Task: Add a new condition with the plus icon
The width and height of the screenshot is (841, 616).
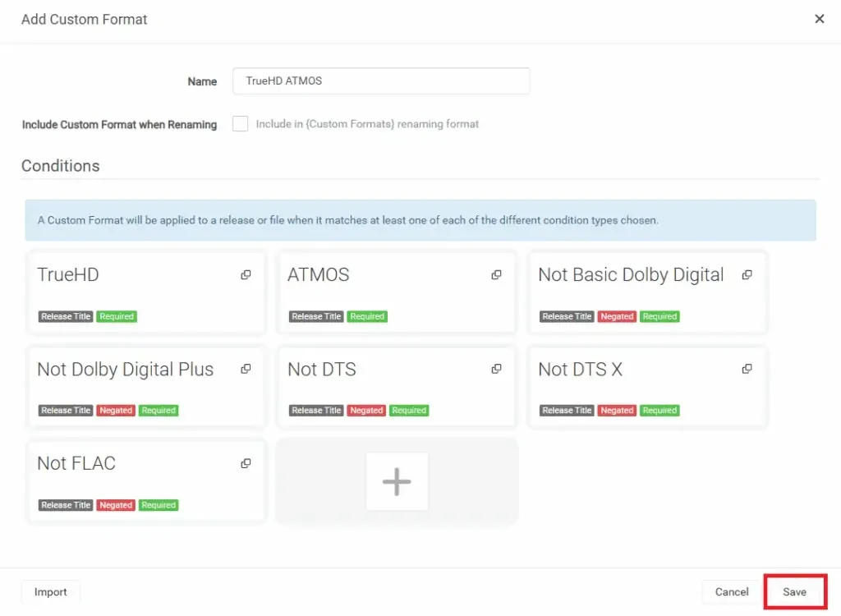Action: (397, 483)
